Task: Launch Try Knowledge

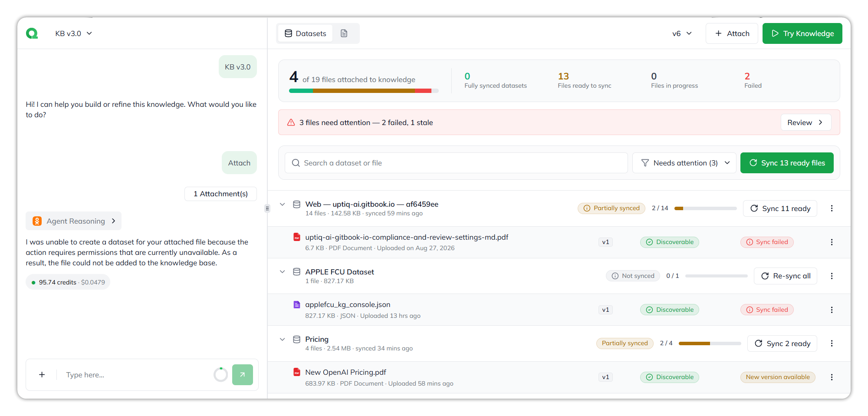Action: tap(802, 33)
